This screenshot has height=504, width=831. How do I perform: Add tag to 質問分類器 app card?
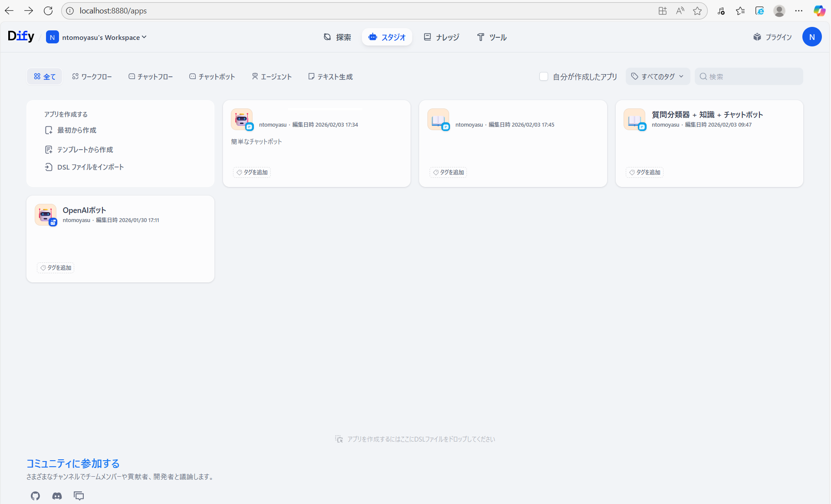pyautogui.click(x=644, y=172)
